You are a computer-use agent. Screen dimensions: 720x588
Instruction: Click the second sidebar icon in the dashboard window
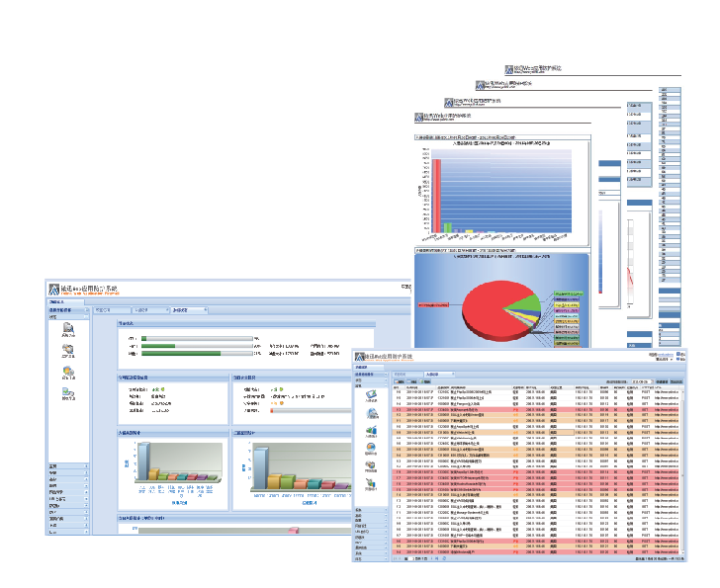pos(67,351)
